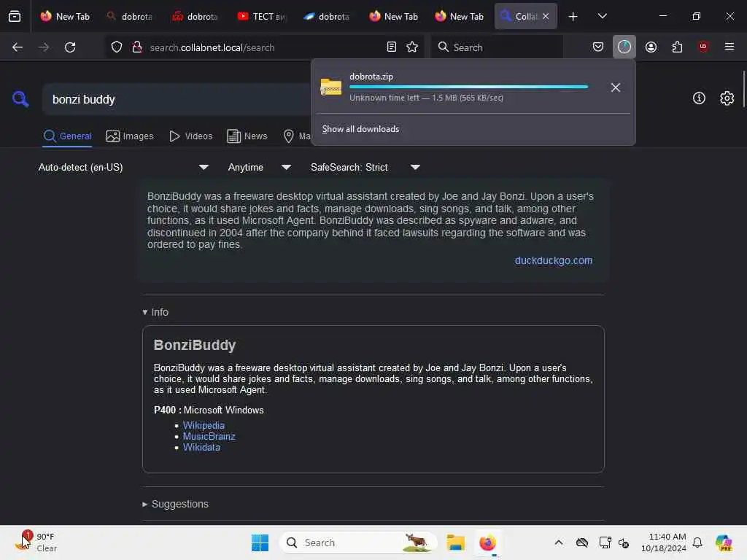Click the dobrota.zip file icon
Screen dimensions: 747x560
point(331,87)
